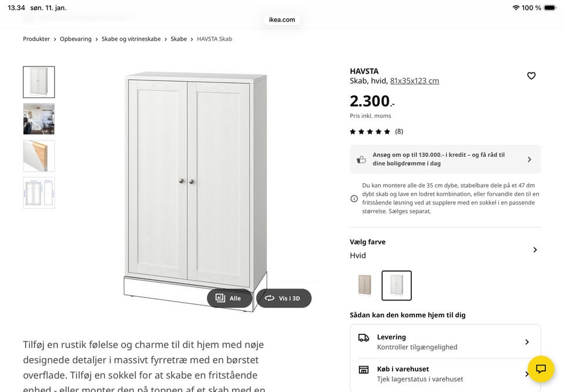The image size is (564, 392).
Task: Select the white color variant swatch
Action: pos(397,286)
